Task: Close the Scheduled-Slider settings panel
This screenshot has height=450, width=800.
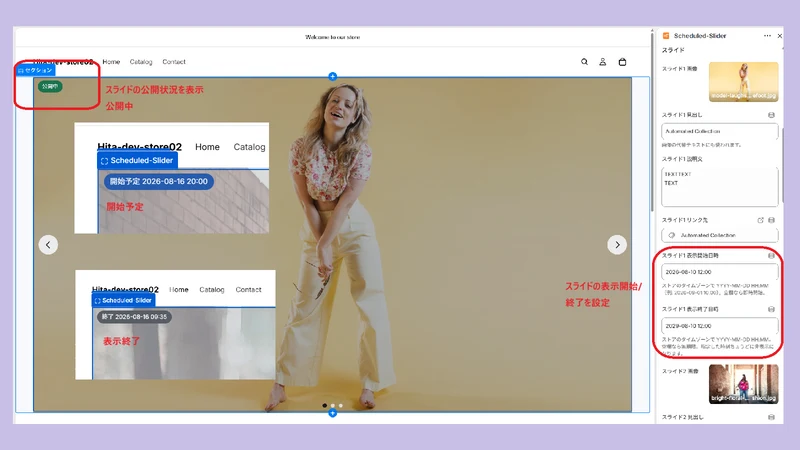Action: (x=780, y=36)
